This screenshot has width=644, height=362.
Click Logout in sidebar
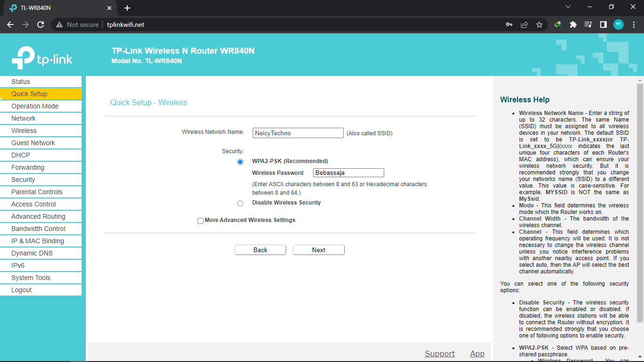tap(41, 290)
